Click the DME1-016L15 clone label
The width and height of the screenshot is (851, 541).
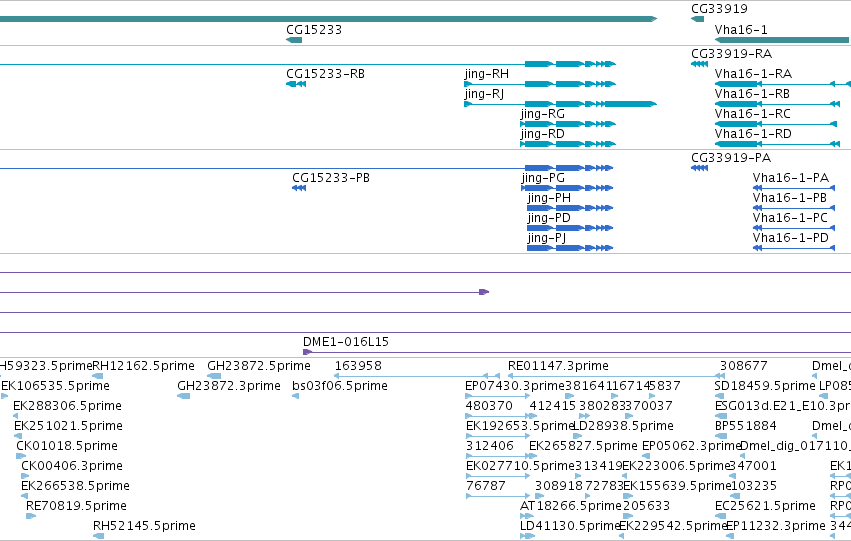(346, 342)
